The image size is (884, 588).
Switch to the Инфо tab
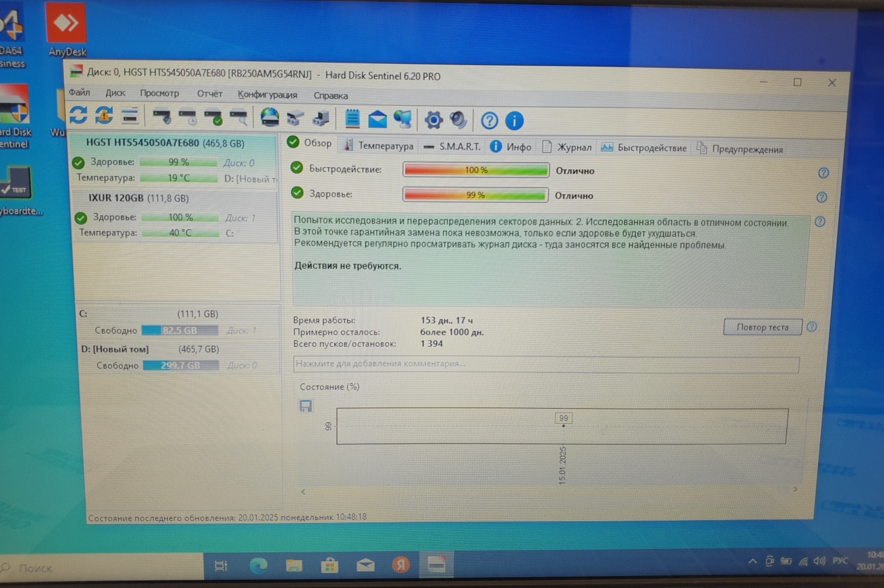[x=511, y=146]
